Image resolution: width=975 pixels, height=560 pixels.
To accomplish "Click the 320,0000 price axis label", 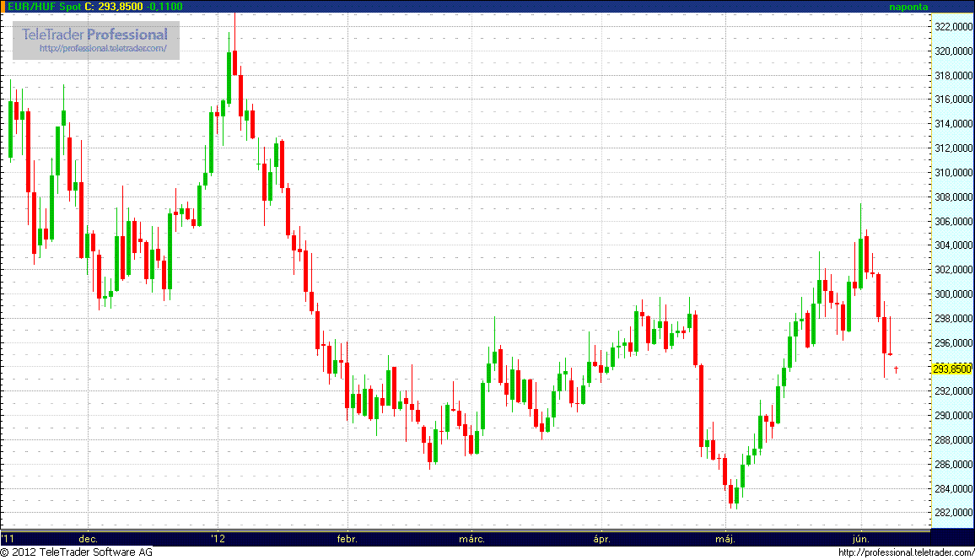I will [x=953, y=51].
